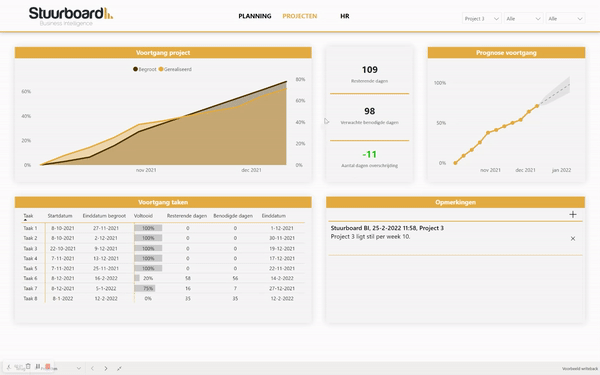
Task: Select the Taak 2 row label
Action: point(30,238)
